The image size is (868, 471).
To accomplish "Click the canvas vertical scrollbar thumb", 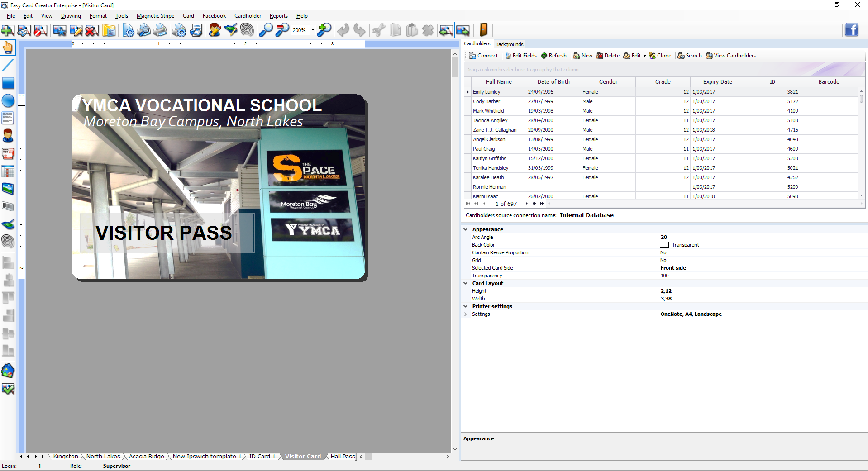I will 455,68.
